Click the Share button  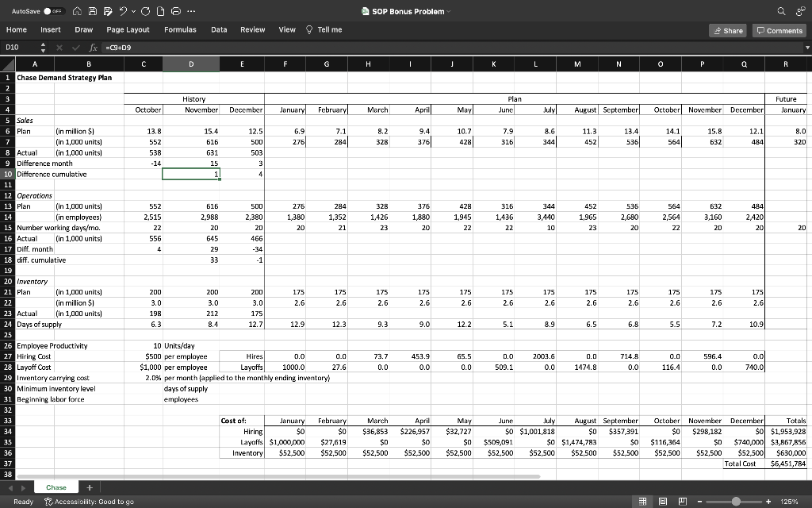coord(728,29)
